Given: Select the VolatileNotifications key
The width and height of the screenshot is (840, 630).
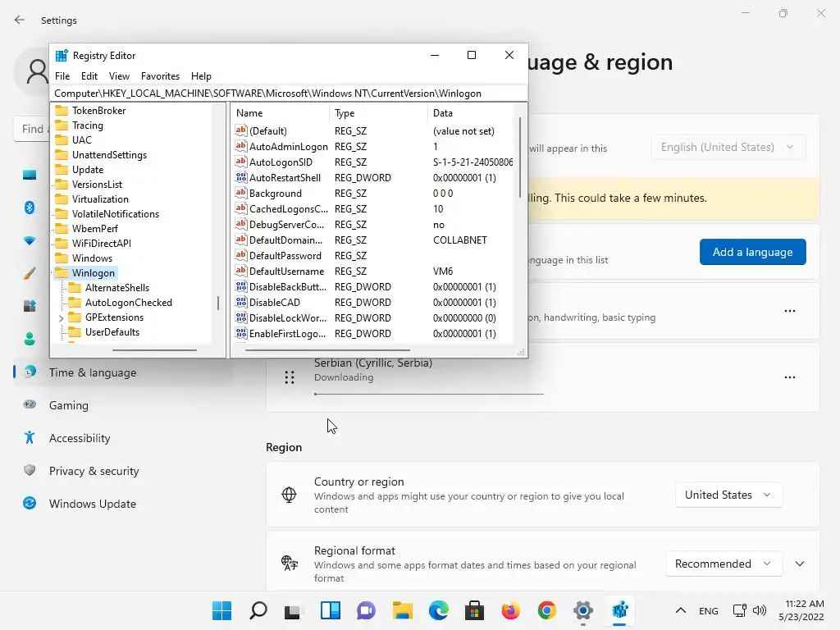Looking at the screenshot, I should (x=115, y=214).
